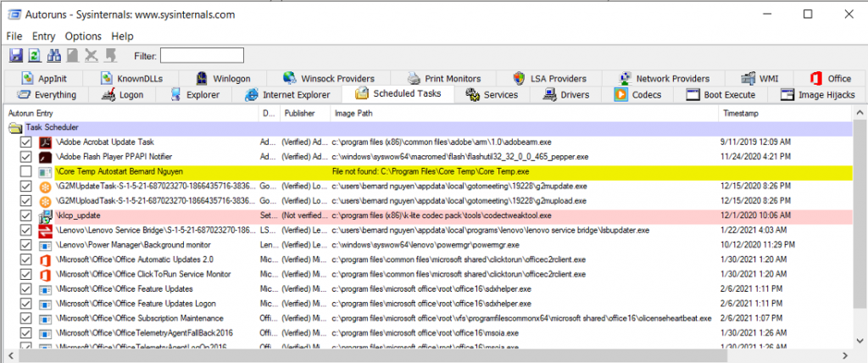Click the Jump to Entry toolbar icon

click(110, 55)
